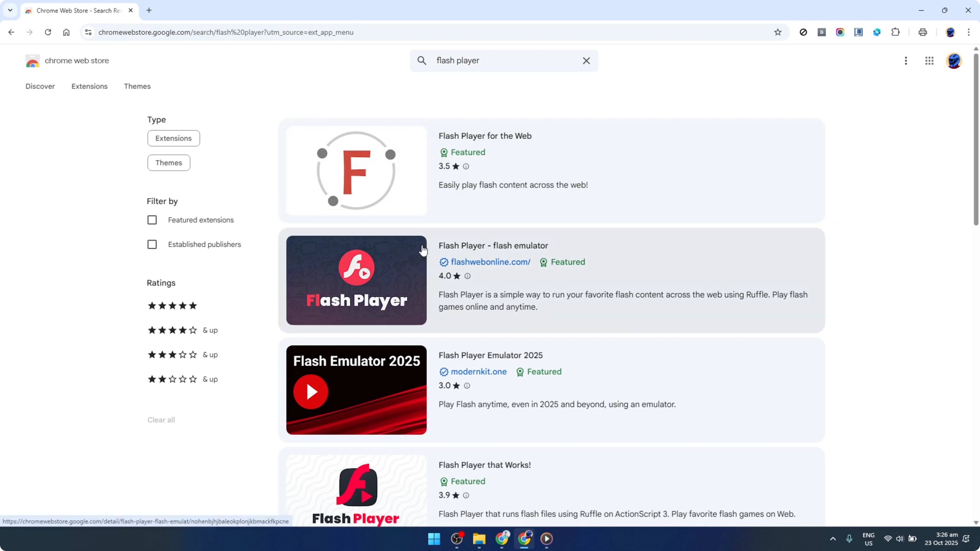
Task: Click the Clear all filters link
Action: pos(161,420)
